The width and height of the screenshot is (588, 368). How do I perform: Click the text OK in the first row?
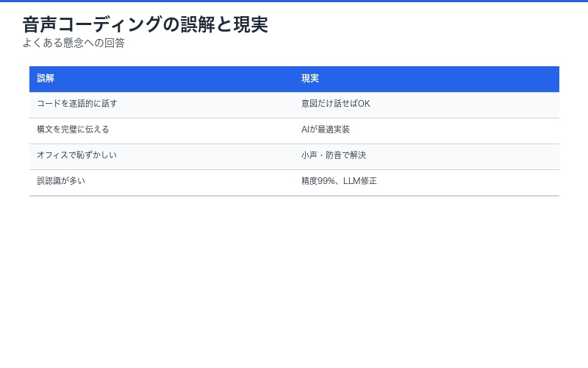(x=364, y=104)
